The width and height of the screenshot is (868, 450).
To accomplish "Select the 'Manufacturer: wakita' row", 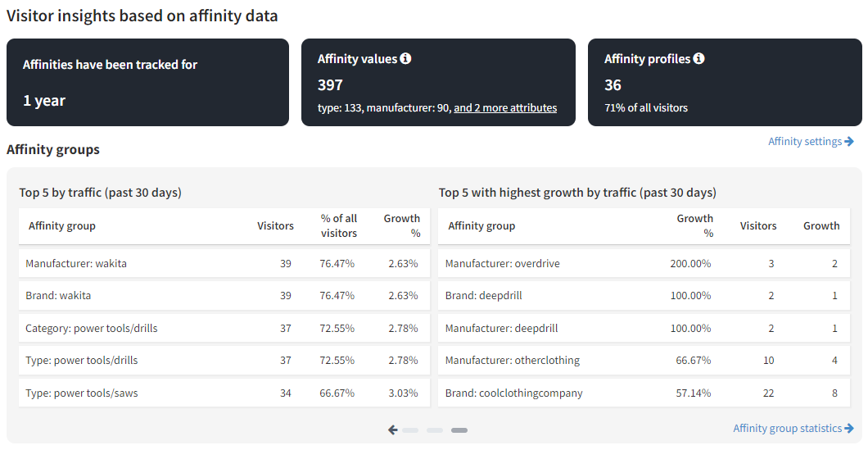I will click(224, 264).
